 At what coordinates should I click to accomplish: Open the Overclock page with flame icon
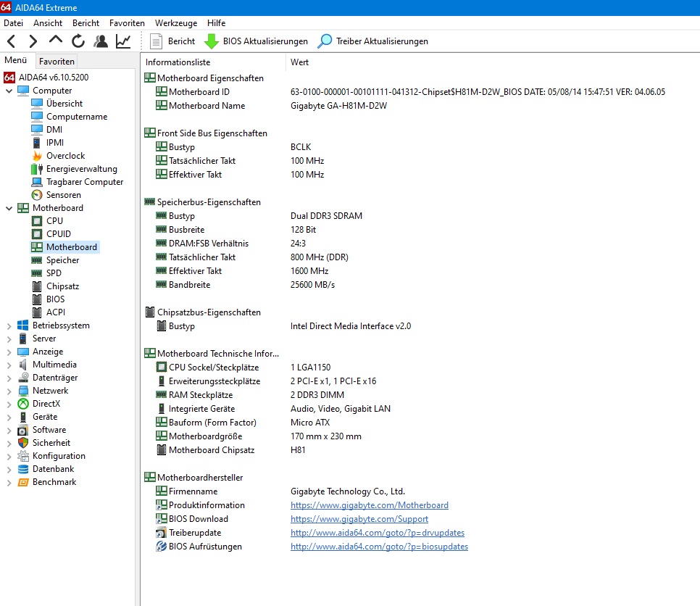(58, 156)
